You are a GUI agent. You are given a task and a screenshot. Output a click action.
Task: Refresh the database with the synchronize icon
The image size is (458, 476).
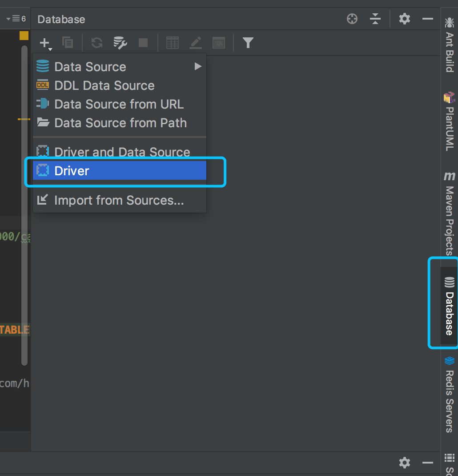97,43
